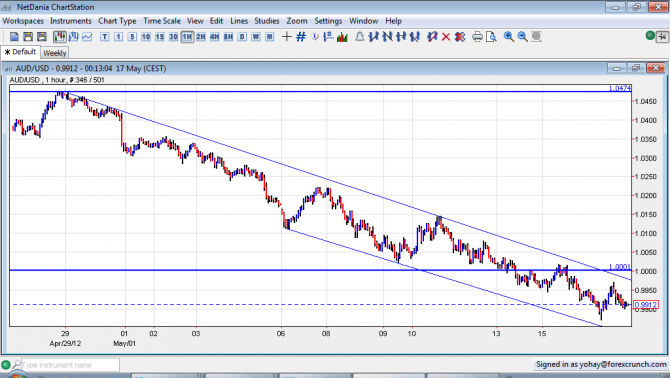
Task: Click the candlestick chart type icon
Action: [59, 37]
